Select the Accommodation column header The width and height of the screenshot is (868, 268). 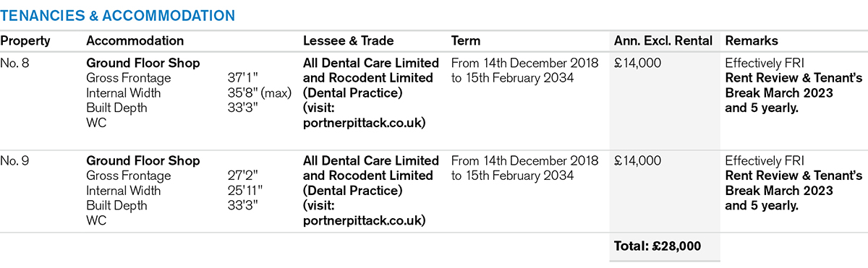(135, 41)
